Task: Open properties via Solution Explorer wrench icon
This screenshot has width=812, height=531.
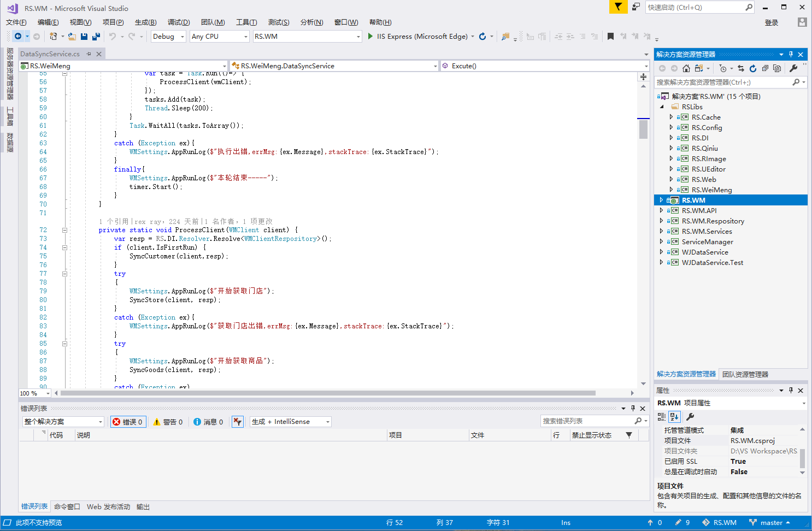Action: click(793, 68)
